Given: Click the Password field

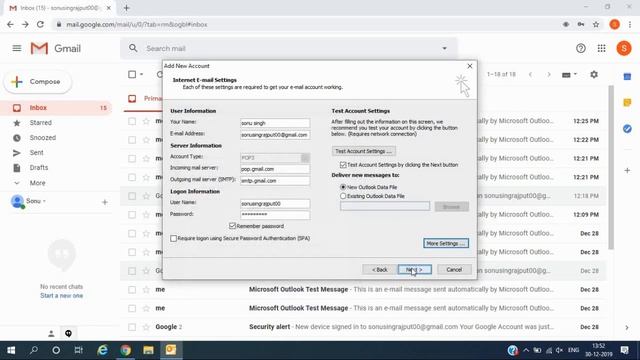Looking at the screenshot, I should pos(275,215).
